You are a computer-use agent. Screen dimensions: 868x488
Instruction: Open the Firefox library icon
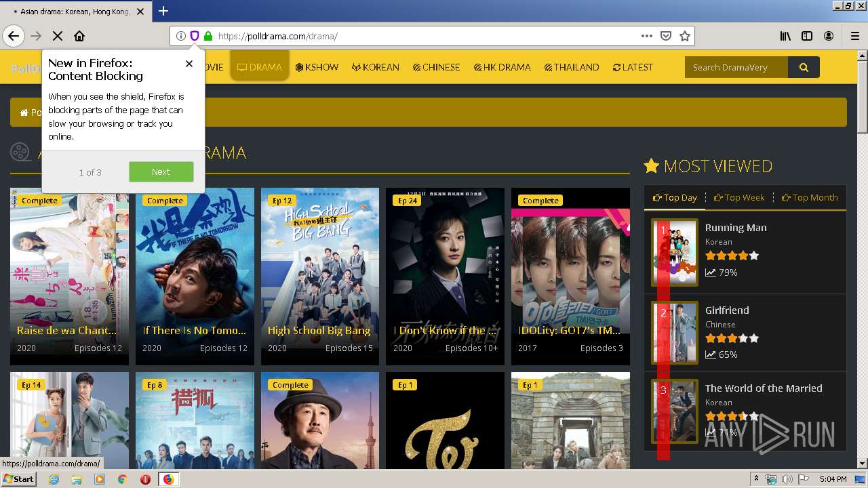coord(785,36)
